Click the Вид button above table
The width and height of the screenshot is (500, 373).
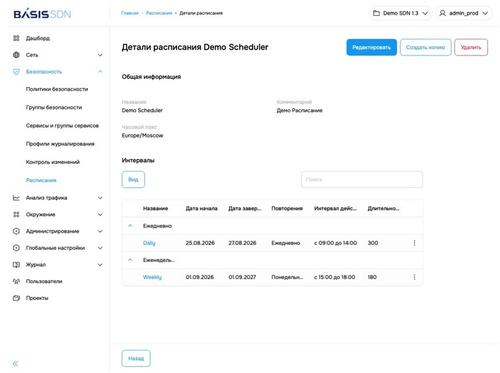coord(133,180)
